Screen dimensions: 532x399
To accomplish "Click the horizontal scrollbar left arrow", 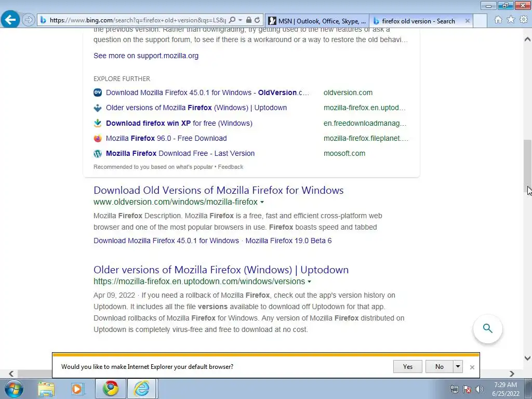I will point(11,374).
